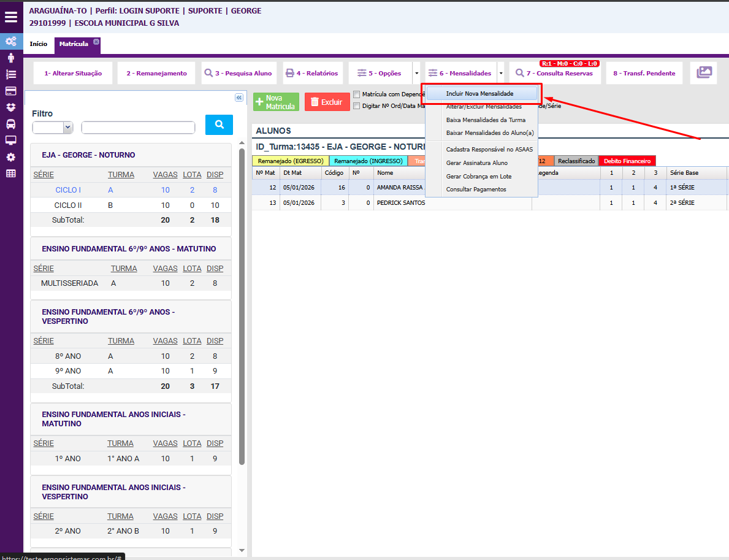The image size is (729, 560).
Task: Expand the 6 - Mensalidades dropdown arrow
Action: tap(501, 73)
